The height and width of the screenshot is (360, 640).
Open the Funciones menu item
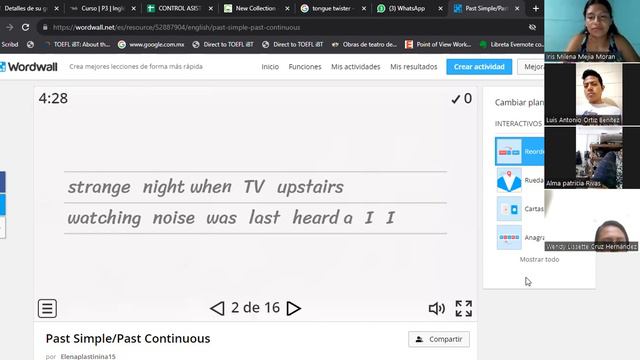(x=305, y=67)
